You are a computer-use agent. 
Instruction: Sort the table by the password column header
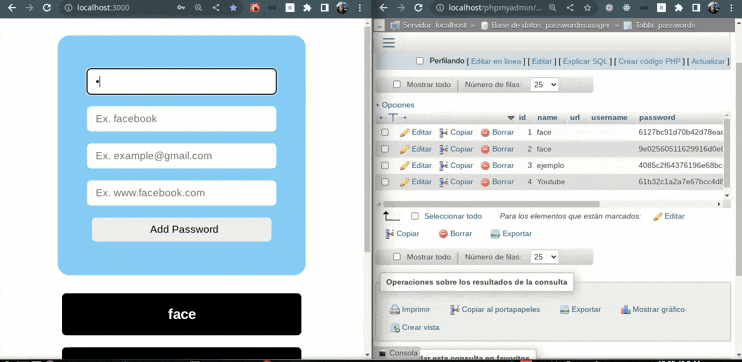tap(657, 118)
